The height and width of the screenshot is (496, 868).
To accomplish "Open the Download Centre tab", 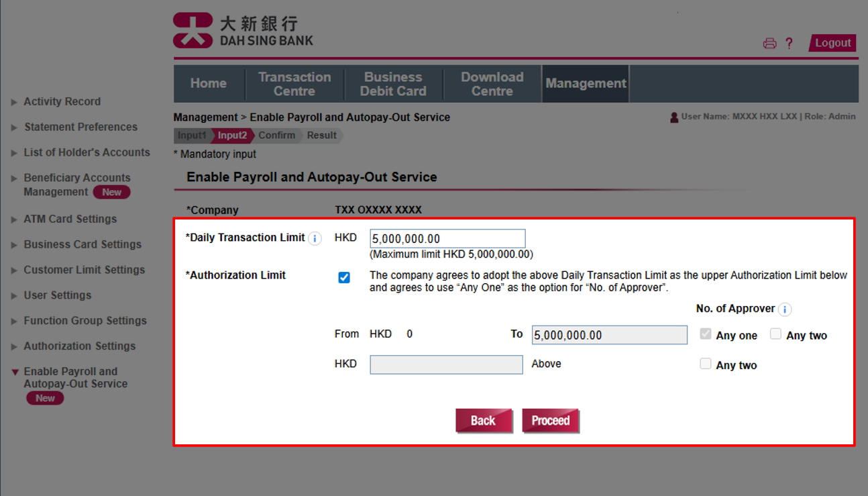I will point(492,84).
